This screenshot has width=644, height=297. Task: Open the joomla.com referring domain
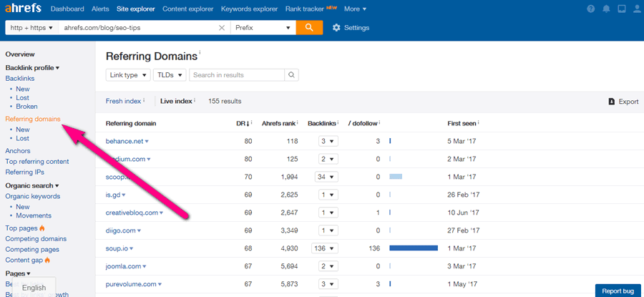pos(123,266)
